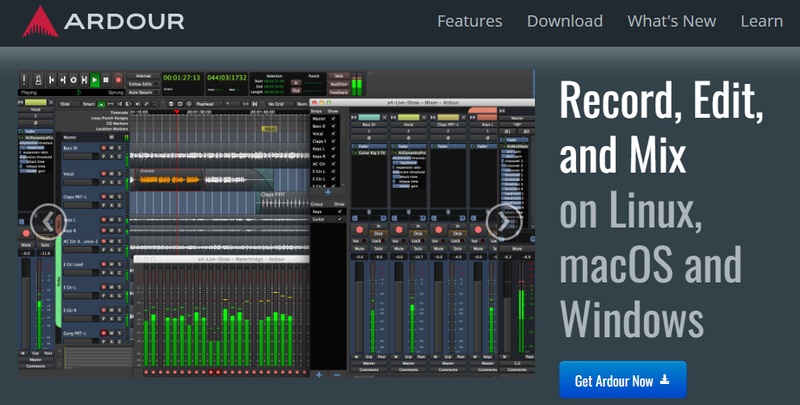Go to the Download page
Viewport: 800px width, 405px height.
564,21
